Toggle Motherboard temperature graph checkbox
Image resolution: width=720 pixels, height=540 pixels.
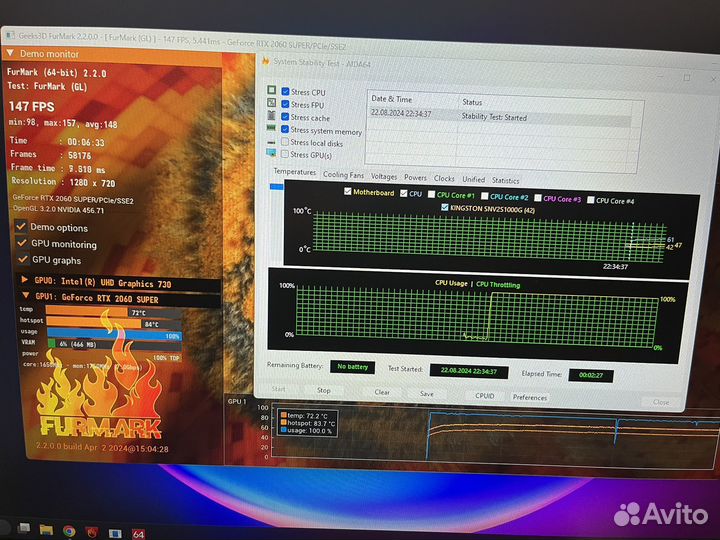click(x=348, y=191)
